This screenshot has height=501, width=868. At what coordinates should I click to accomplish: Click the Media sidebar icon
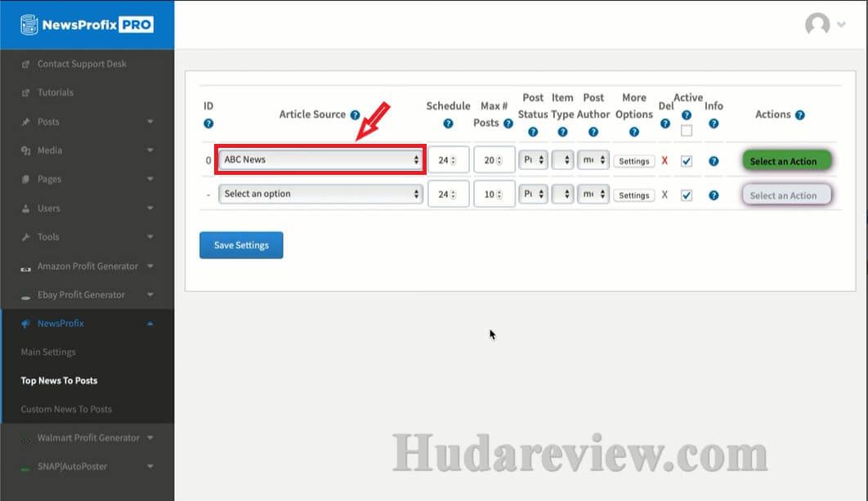pyautogui.click(x=25, y=150)
